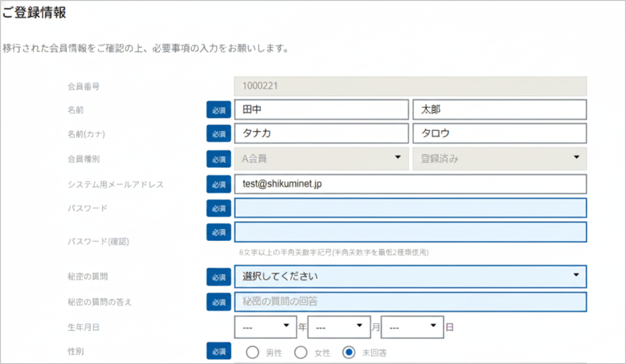Viewport: 626px width, 364px height.
Task: Open the 秘密の質問 dropdown
Action: (410, 276)
